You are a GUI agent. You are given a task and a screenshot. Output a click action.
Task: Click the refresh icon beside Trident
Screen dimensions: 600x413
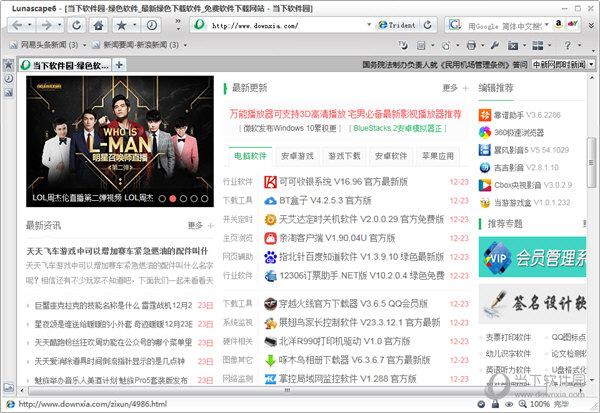point(427,25)
